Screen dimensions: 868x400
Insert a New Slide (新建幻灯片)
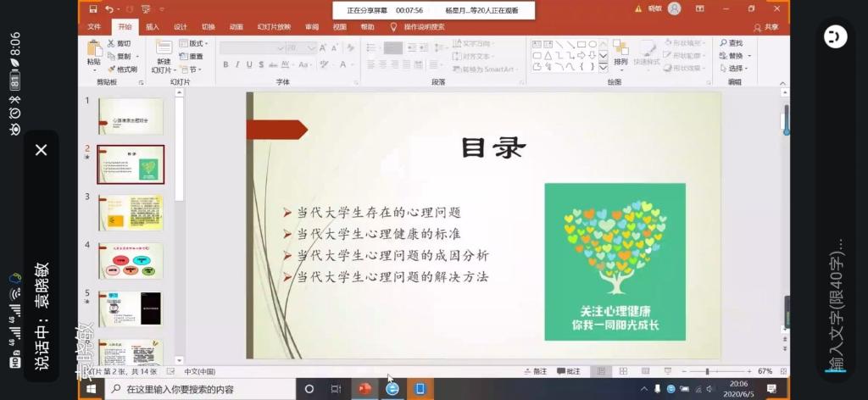coord(163,53)
